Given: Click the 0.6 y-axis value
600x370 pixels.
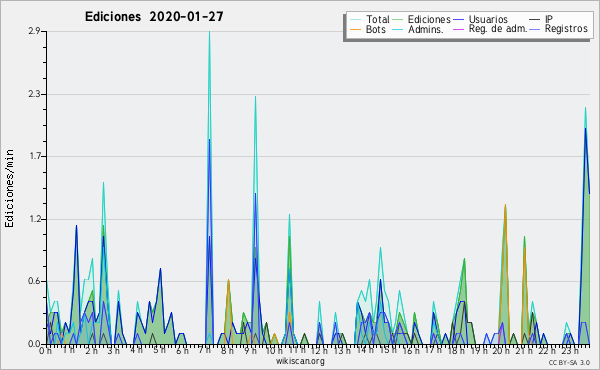Looking at the screenshot, I should pos(34,282).
